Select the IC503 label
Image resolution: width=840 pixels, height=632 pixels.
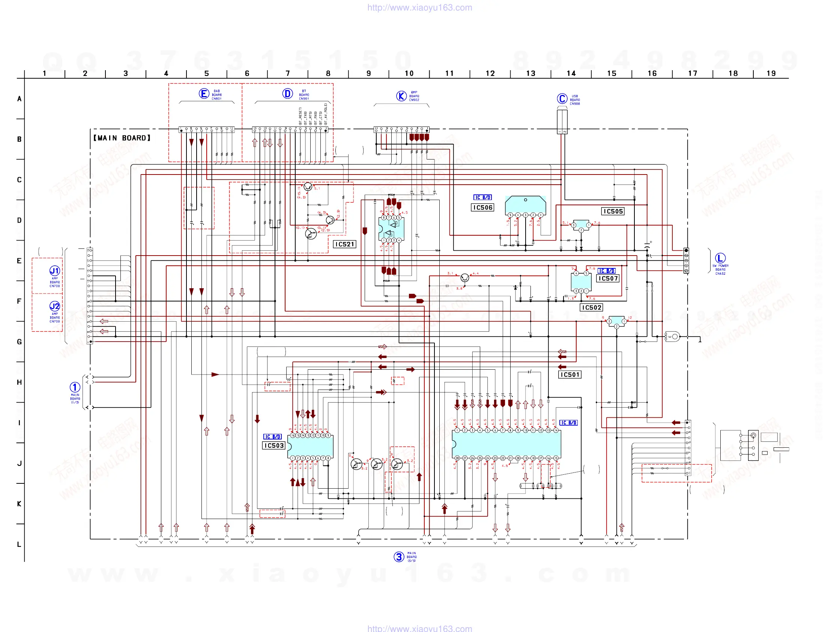point(274,445)
